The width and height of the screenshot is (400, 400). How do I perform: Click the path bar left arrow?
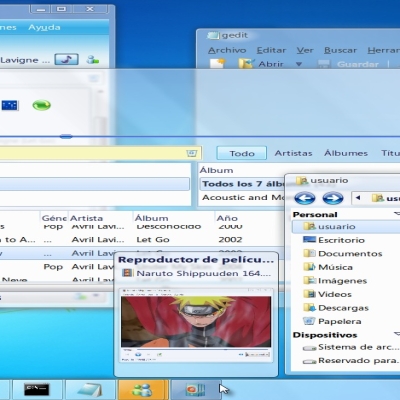pos(358,198)
